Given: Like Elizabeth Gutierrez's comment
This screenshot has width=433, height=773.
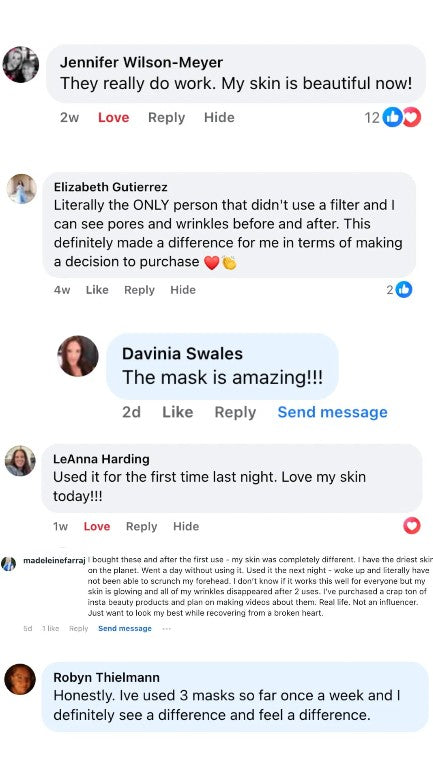Looking at the screenshot, I should [x=97, y=290].
